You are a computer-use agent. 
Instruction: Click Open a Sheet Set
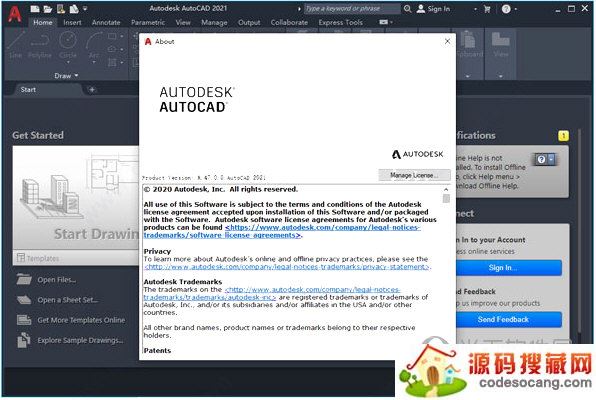(x=68, y=300)
